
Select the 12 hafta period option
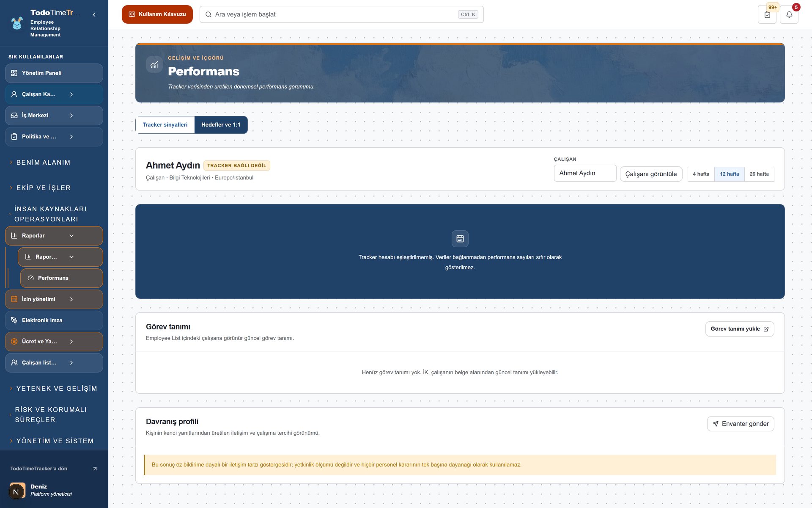tap(730, 174)
